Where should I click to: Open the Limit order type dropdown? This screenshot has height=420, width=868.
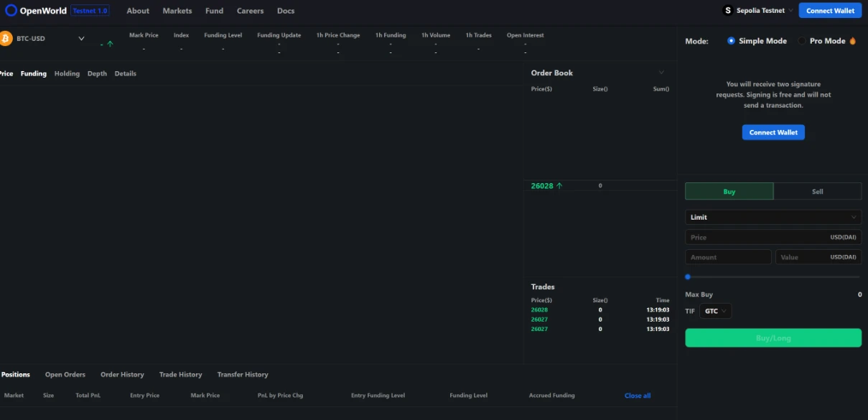click(x=773, y=217)
